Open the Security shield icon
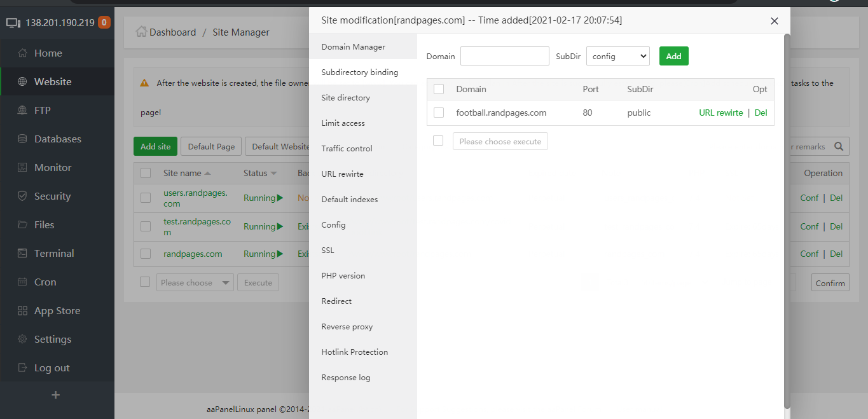Image resolution: width=868 pixels, height=419 pixels. pos(22,196)
